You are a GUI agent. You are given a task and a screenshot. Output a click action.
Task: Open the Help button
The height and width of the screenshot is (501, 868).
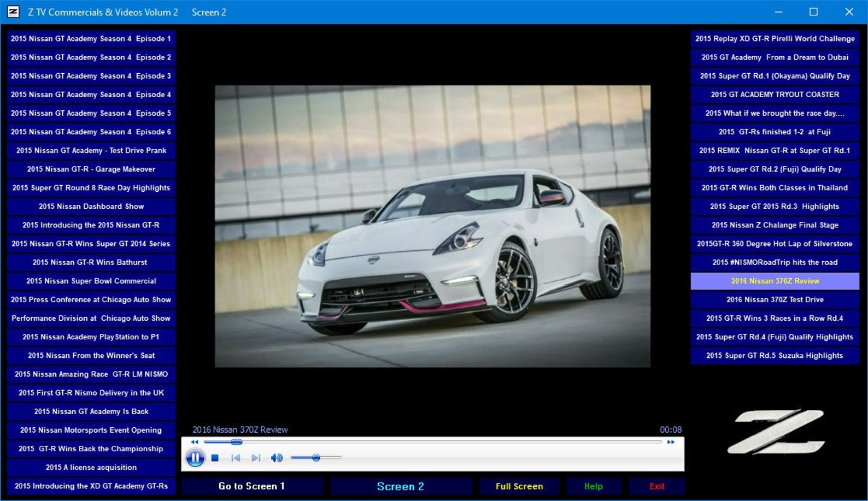(x=594, y=486)
